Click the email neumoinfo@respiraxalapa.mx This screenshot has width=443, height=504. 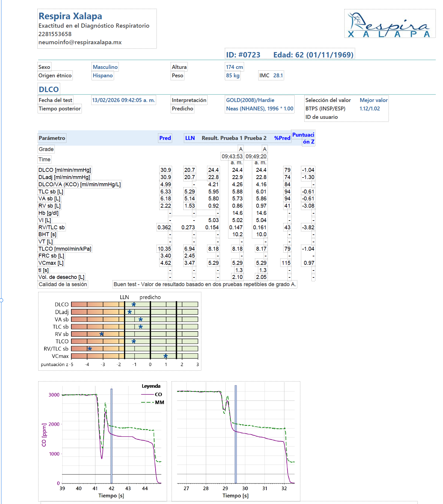(80, 42)
